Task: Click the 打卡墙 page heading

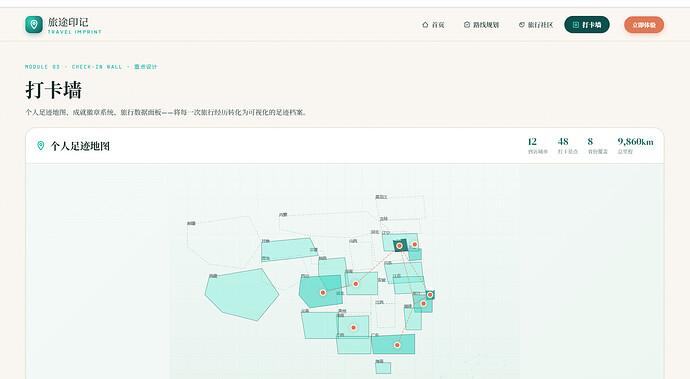Action: [x=53, y=90]
